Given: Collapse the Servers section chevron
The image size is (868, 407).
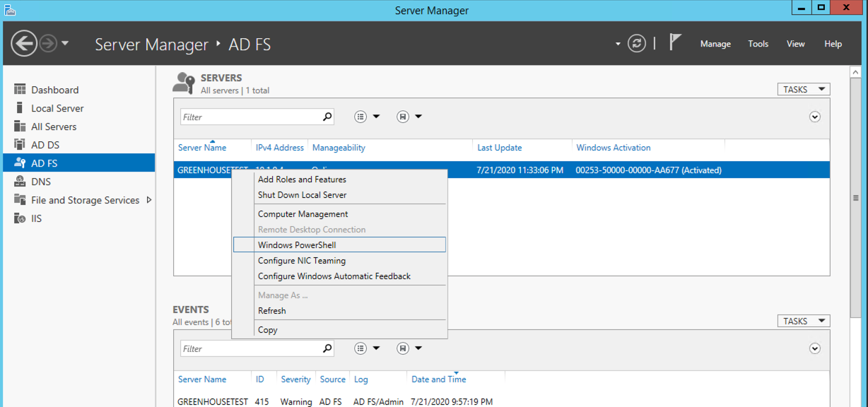Looking at the screenshot, I should 815,117.
